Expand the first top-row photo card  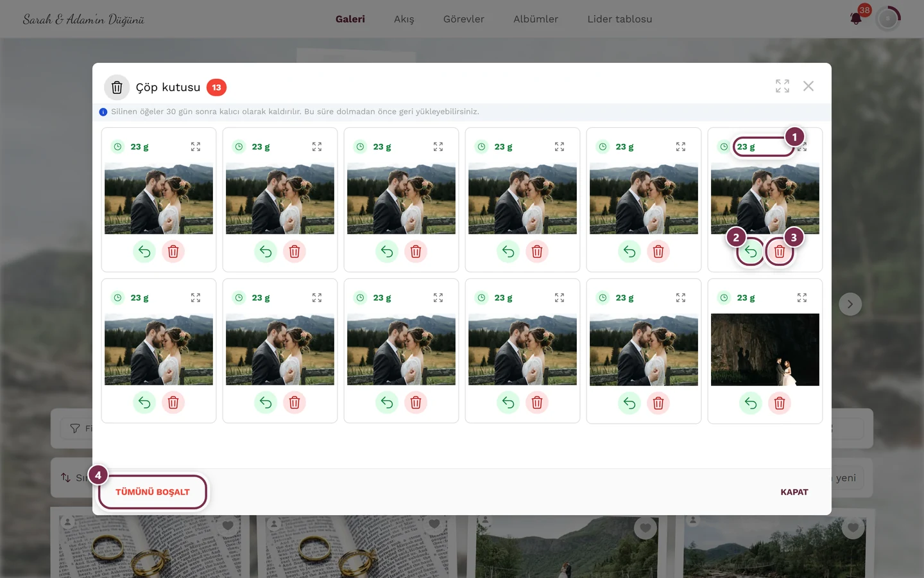tap(196, 147)
